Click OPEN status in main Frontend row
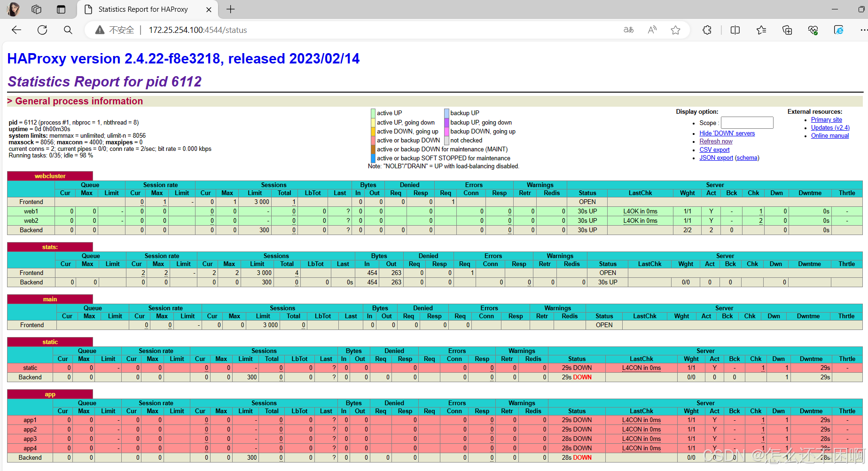 tap(604, 325)
